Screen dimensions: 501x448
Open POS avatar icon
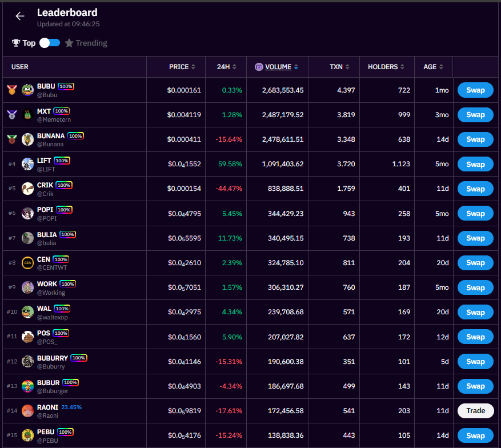(27, 337)
